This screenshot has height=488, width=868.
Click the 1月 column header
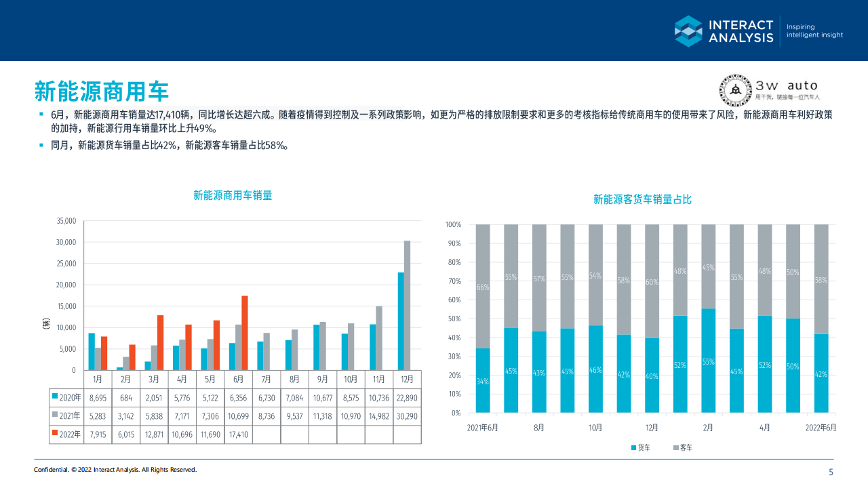97,379
